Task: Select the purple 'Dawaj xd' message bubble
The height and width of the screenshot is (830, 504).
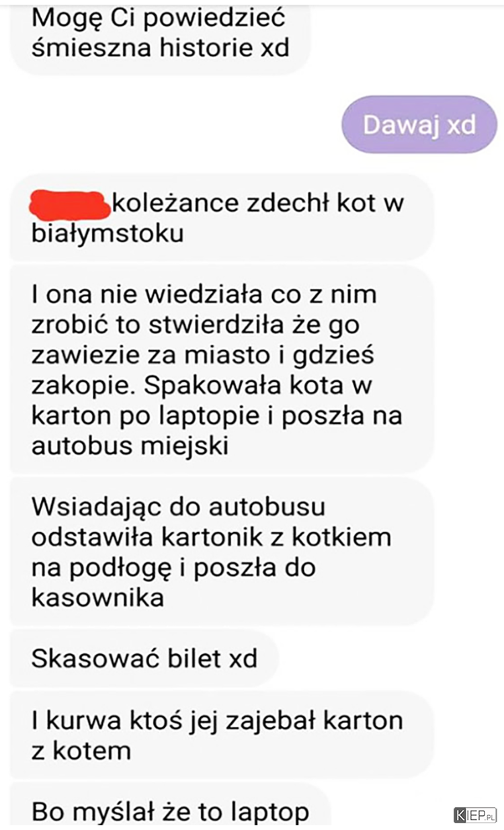Action: (420, 124)
